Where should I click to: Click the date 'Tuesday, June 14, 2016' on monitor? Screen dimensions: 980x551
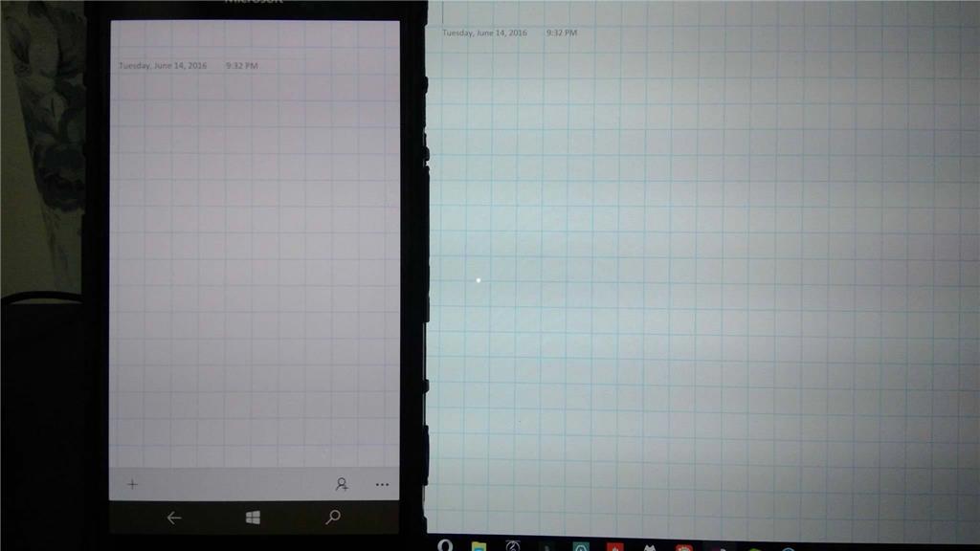point(484,33)
